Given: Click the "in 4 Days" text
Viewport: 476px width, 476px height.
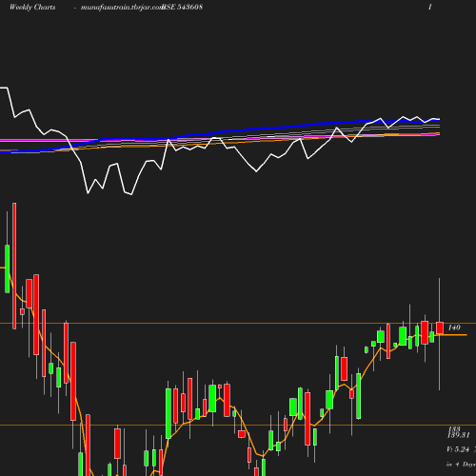Looking at the screenshot, I should pyautogui.click(x=461, y=464).
